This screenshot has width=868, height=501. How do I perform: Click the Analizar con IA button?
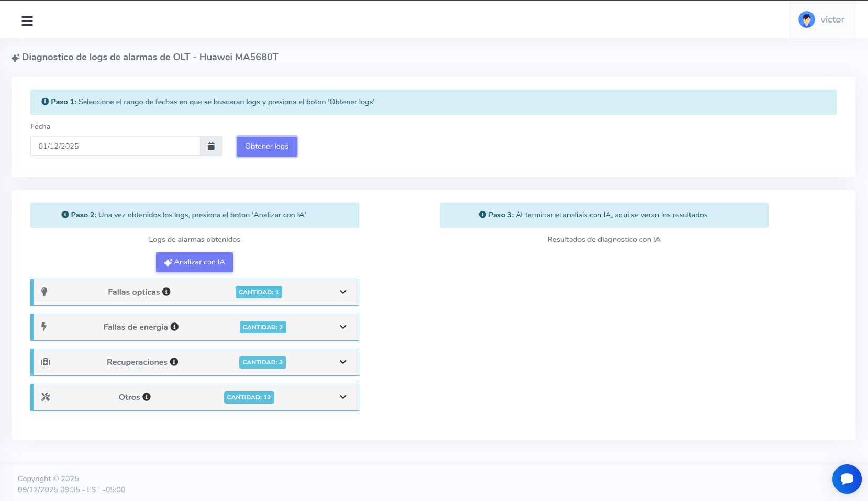[194, 262]
